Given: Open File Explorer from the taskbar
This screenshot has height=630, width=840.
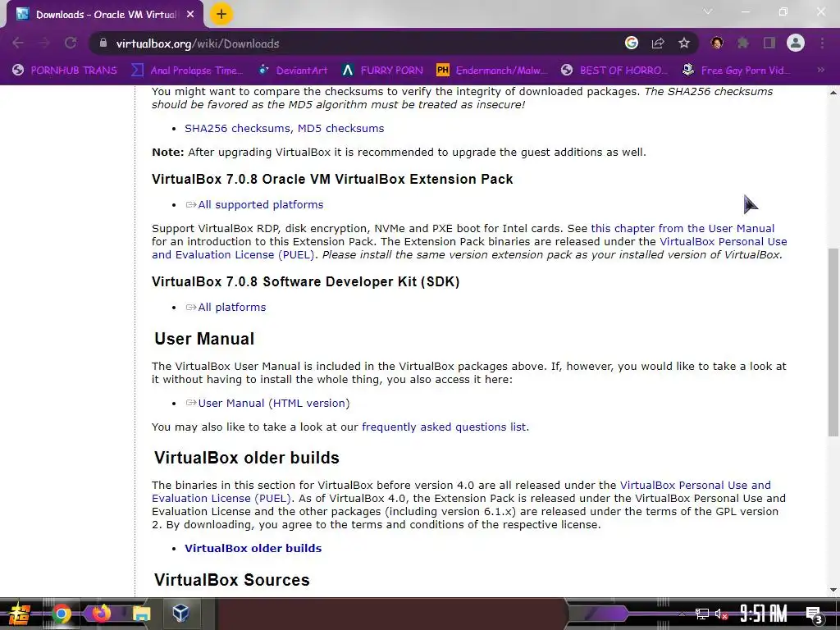Looking at the screenshot, I should pos(141,614).
